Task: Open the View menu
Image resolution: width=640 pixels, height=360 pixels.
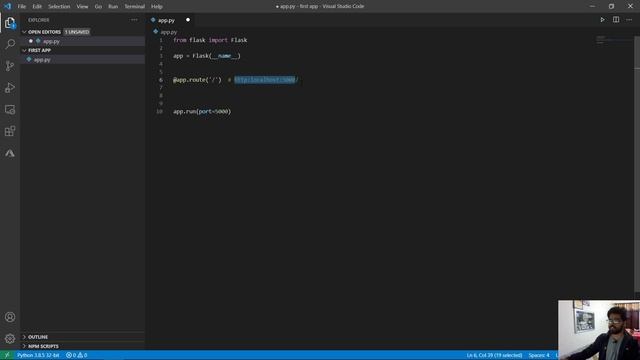Action: (82, 7)
